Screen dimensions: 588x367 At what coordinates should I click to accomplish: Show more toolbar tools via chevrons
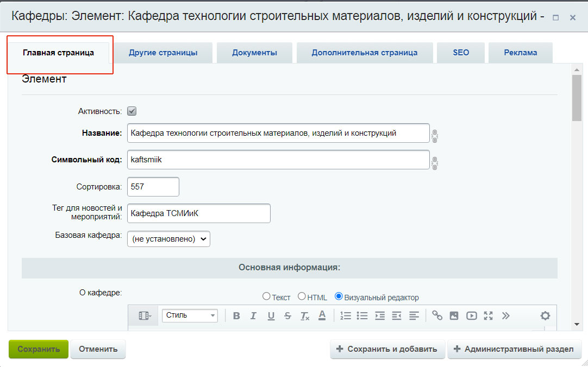[x=505, y=315]
